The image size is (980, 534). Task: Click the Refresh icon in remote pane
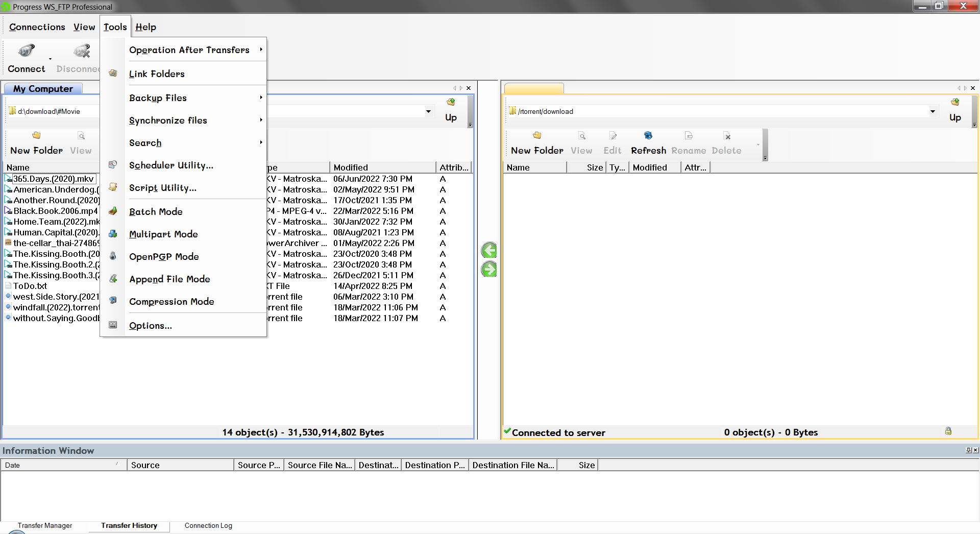tap(648, 136)
